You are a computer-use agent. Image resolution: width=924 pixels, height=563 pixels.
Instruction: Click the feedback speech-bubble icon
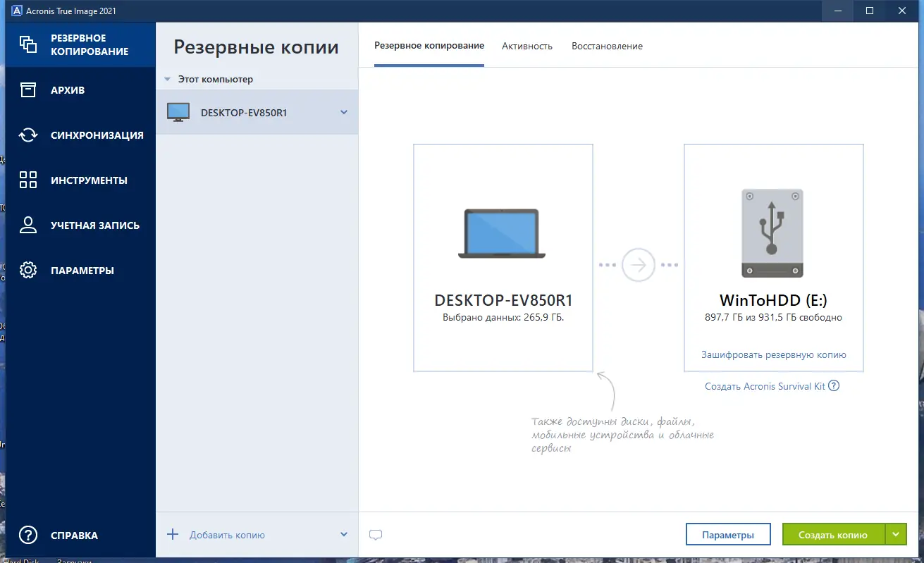click(376, 534)
